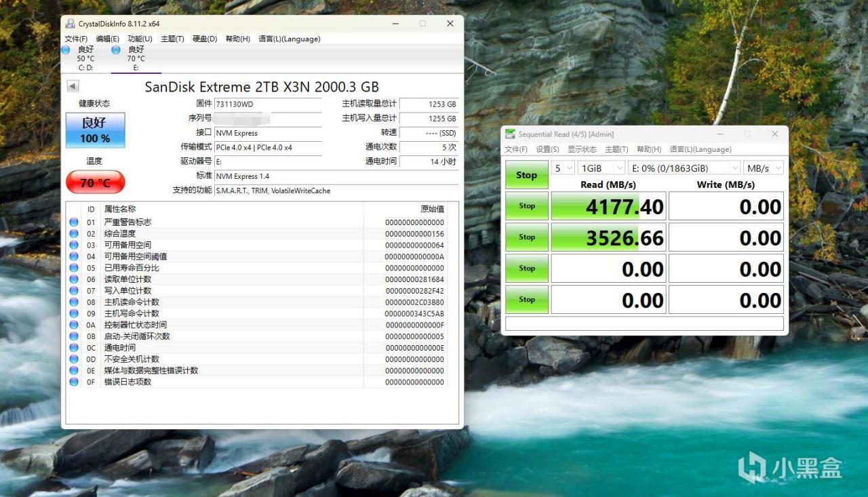Viewport: 868px width, 497px height.
Task: Click the 属性名称 column header
Action: click(x=120, y=209)
